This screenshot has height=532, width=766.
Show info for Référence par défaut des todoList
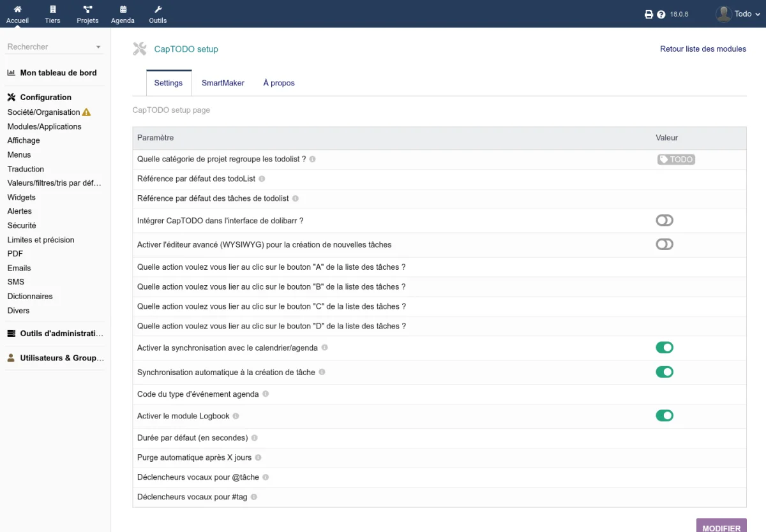[x=262, y=179]
